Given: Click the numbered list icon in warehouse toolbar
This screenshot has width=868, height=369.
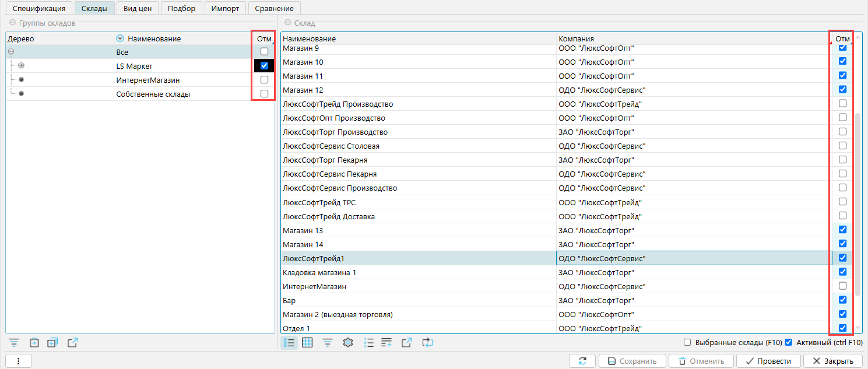Looking at the screenshot, I should 368,343.
